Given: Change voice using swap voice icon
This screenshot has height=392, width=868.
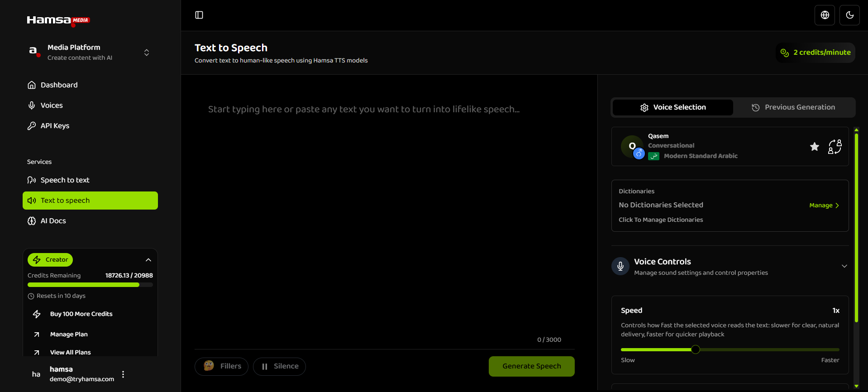Looking at the screenshot, I should point(835,147).
